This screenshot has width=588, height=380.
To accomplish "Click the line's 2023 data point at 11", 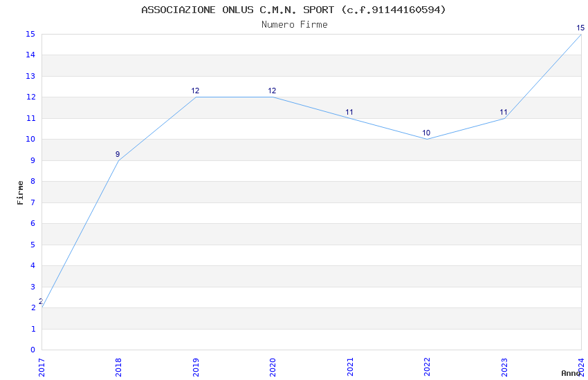I will click(x=504, y=118).
